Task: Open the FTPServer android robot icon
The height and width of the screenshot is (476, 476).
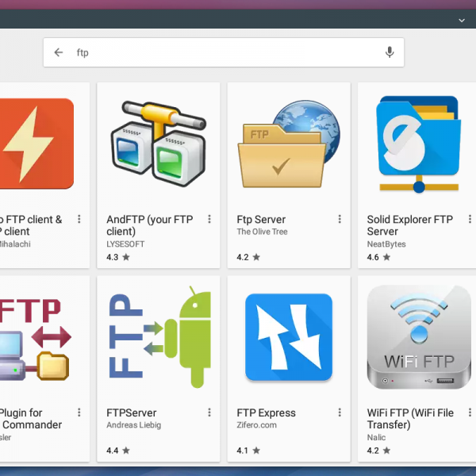Action: [159, 336]
